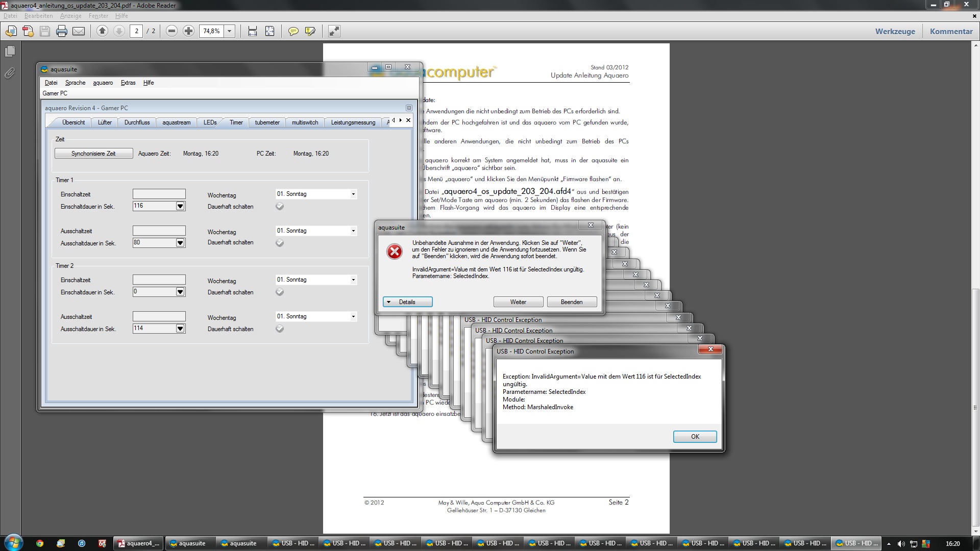
Task: Open the attachments paperclip panel
Action: pos(10,73)
